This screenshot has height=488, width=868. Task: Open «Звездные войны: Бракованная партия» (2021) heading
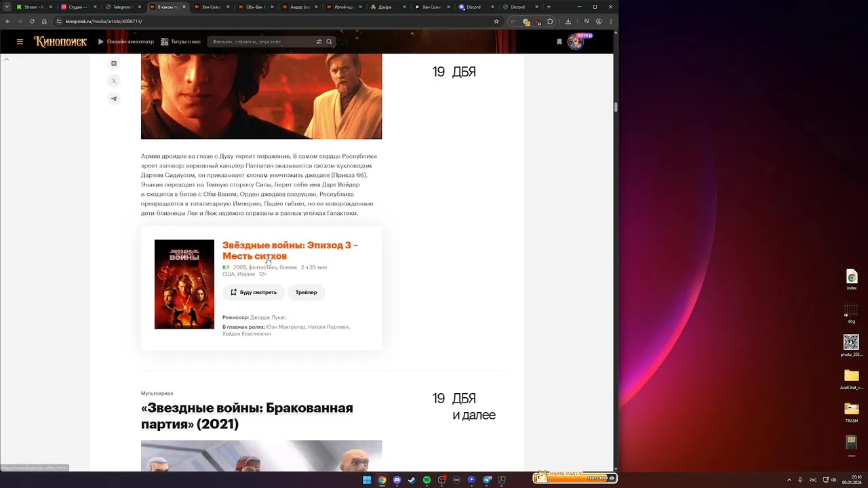[247, 416]
